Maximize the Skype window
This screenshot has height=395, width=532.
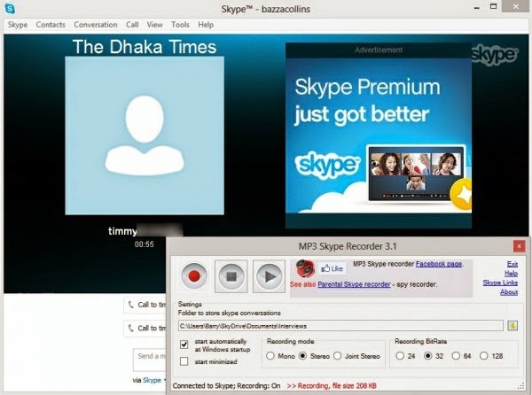click(x=494, y=6)
